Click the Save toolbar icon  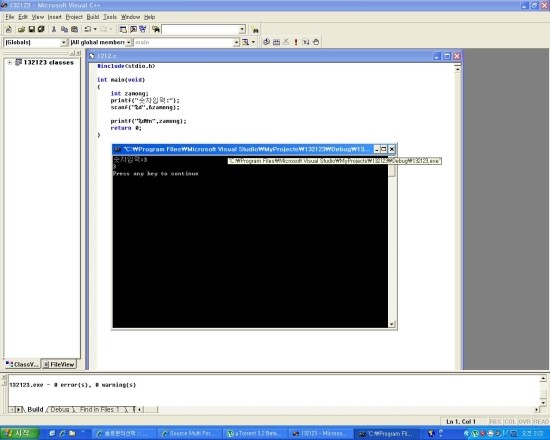[32, 29]
